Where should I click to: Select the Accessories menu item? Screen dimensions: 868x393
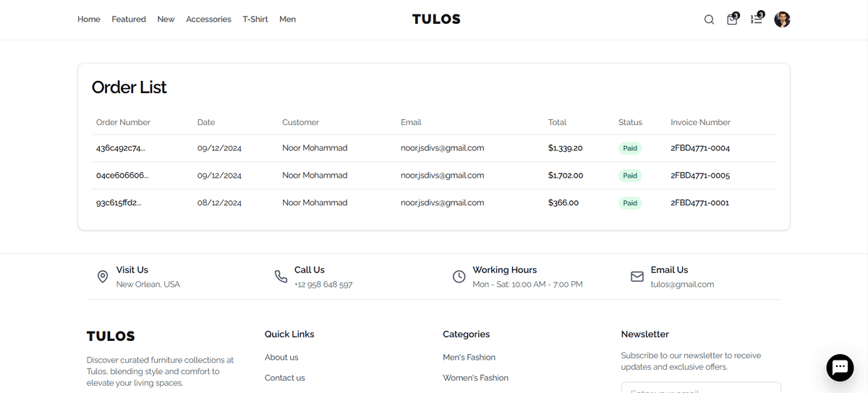click(x=208, y=20)
